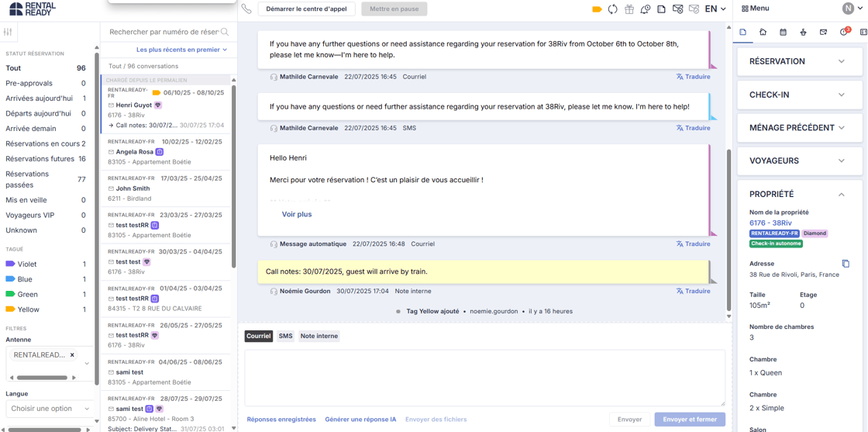Viewport: 868px width, 432px height.
Task: Switch to the SMS tab
Action: pos(286,336)
